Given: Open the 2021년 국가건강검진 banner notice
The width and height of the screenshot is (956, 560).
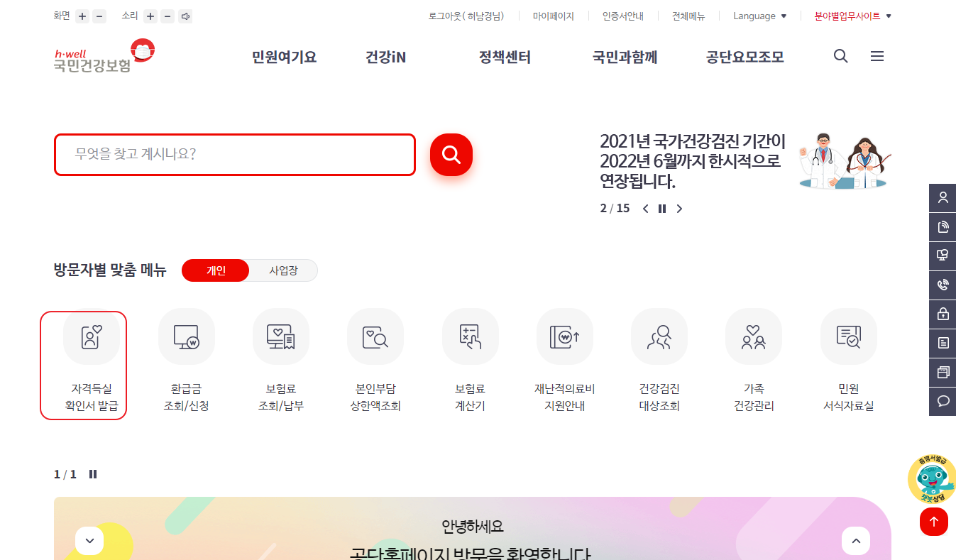Looking at the screenshot, I should [x=693, y=161].
